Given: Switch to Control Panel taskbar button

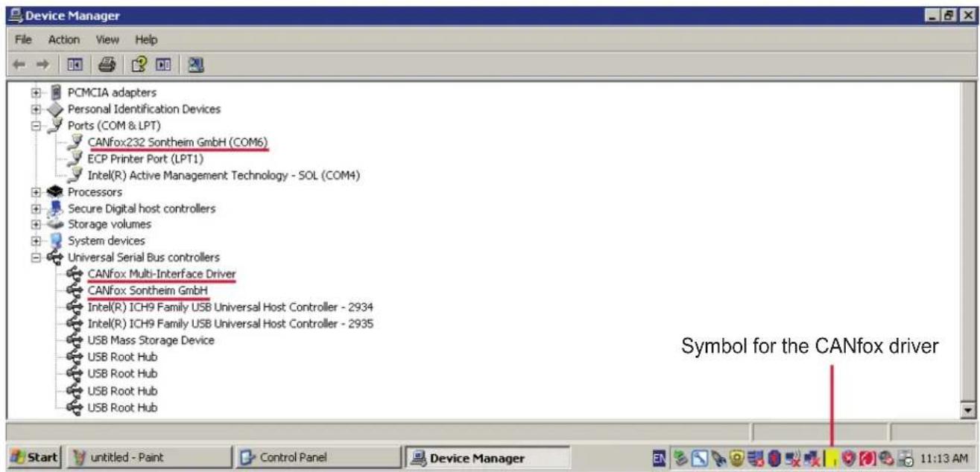Looking at the screenshot, I should [318, 458].
